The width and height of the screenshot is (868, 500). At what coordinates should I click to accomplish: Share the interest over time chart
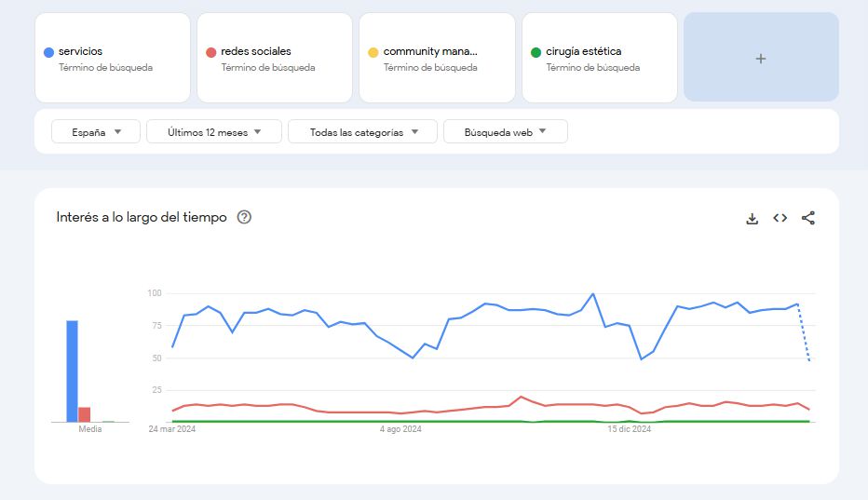click(x=807, y=218)
